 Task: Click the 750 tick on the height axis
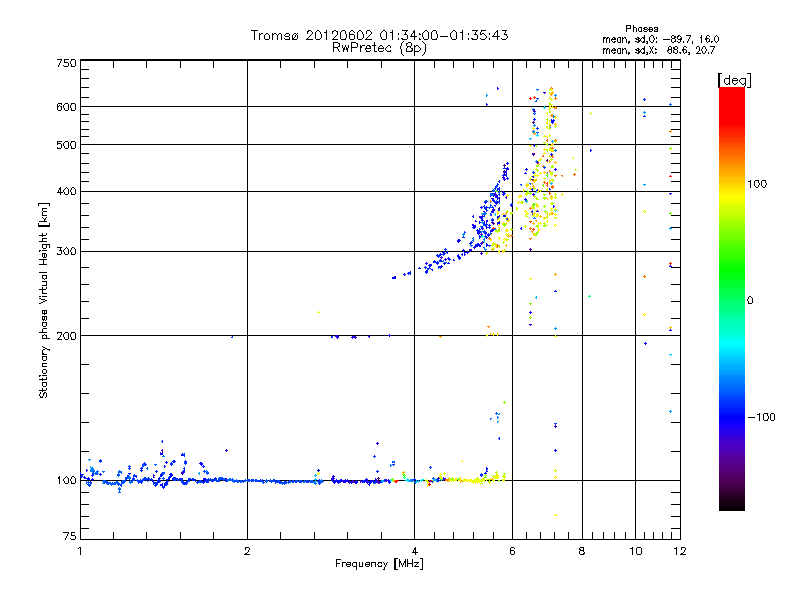66,63
